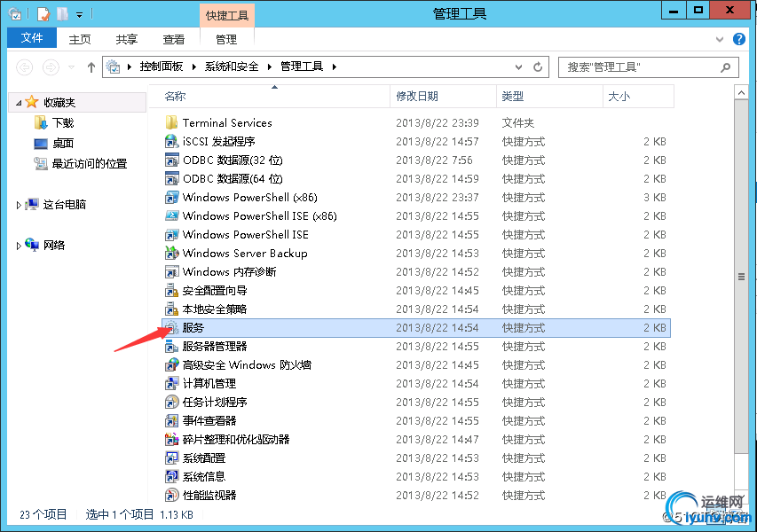The width and height of the screenshot is (757, 532).
Task: Click the Windows PowerShell ISE (x86) icon
Action: pyautogui.click(x=171, y=215)
